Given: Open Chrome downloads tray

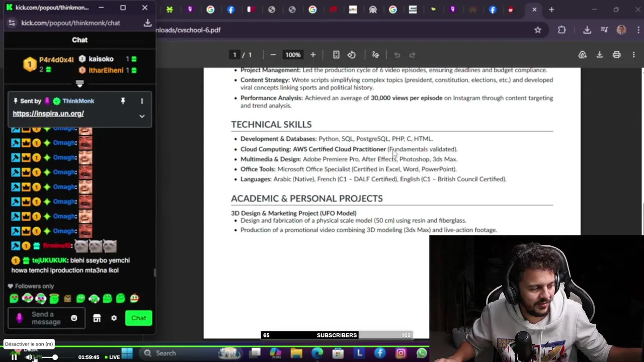Looking at the screenshot, I should 587,30.
